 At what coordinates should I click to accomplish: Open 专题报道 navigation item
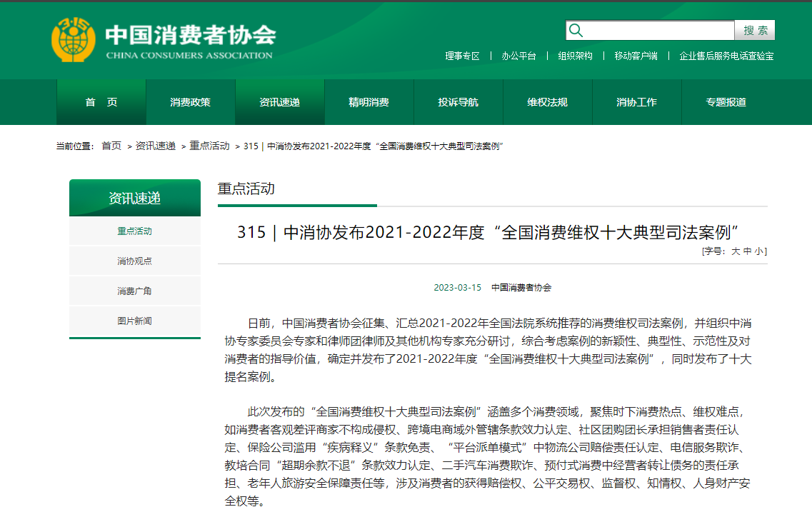pyautogui.click(x=726, y=102)
